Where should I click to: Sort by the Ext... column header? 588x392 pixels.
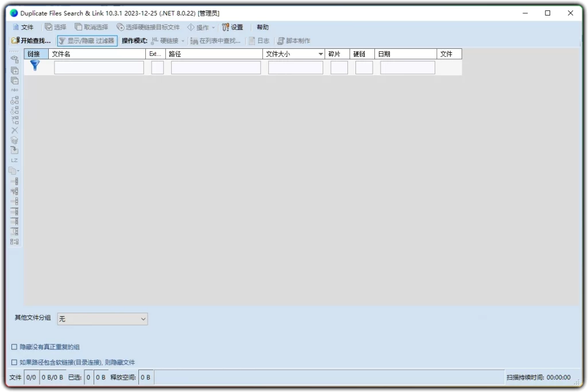coord(156,54)
